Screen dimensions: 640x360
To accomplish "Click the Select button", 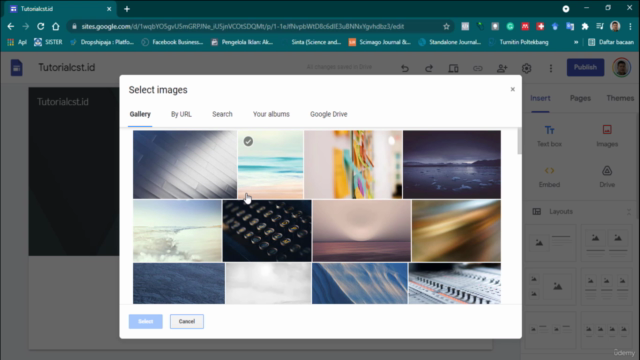I will click(x=146, y=321).
